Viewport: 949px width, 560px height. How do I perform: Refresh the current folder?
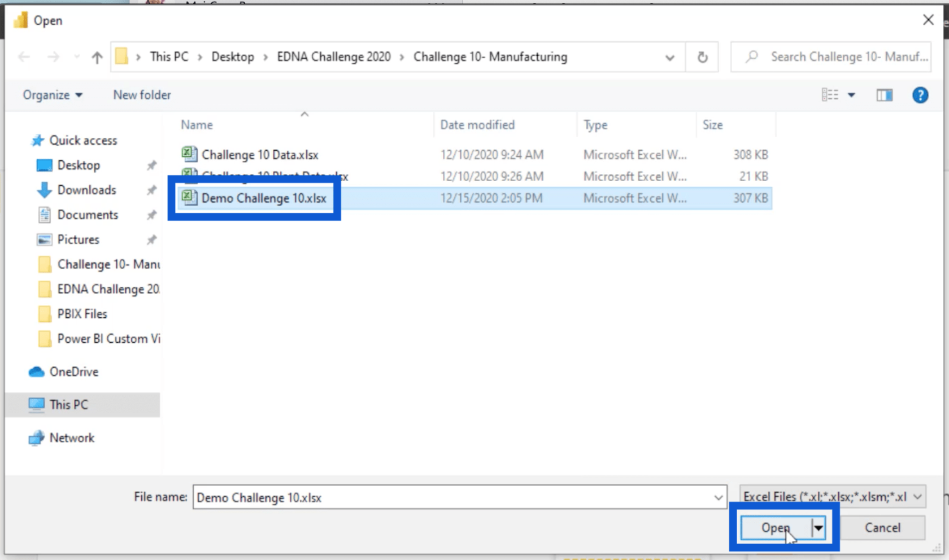702,57
